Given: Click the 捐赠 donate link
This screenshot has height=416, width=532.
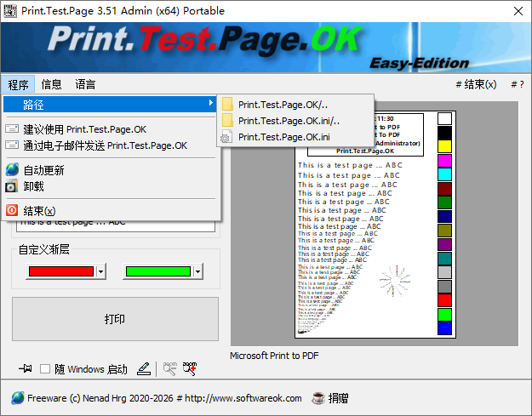Looking at the screenshot, I should click(x=338, y=398).
